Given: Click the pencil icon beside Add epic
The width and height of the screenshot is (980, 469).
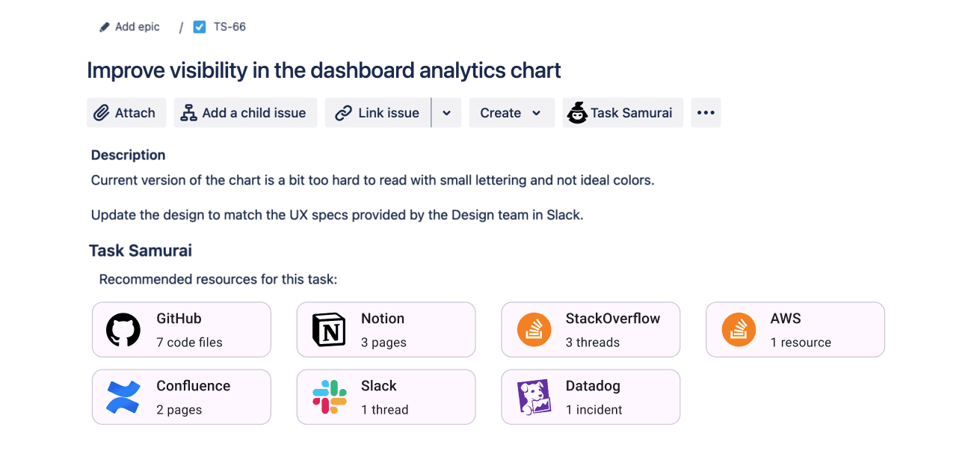Looking at the screenshot, I should (x=104, y=26).
